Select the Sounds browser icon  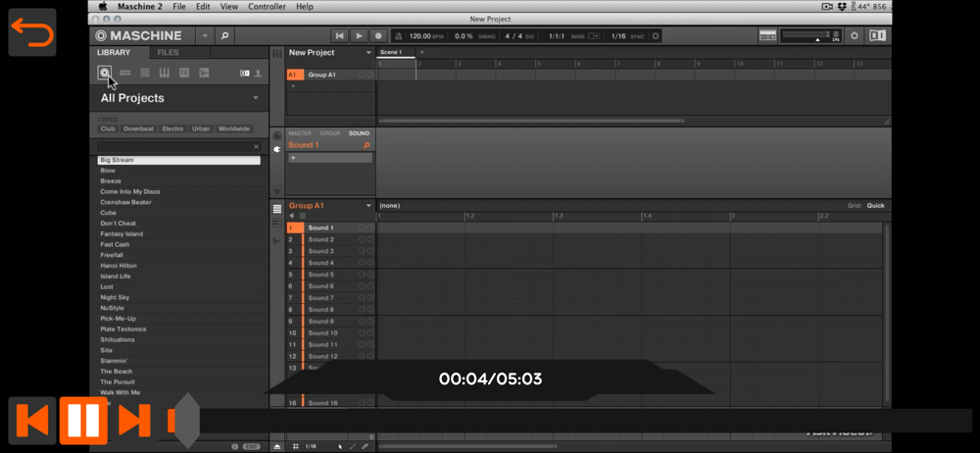pos(145,74)
